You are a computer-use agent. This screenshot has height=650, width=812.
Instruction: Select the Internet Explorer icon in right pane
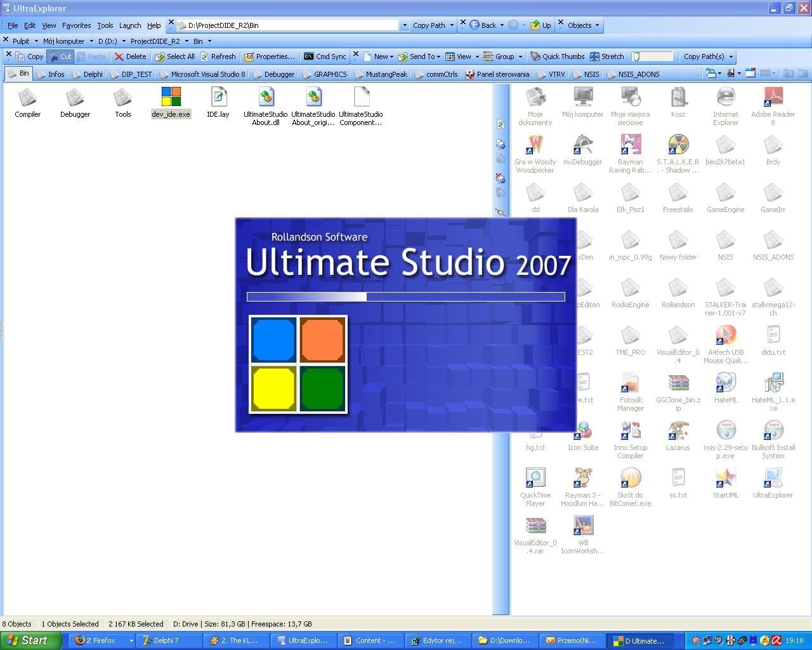tap(726, 107)
